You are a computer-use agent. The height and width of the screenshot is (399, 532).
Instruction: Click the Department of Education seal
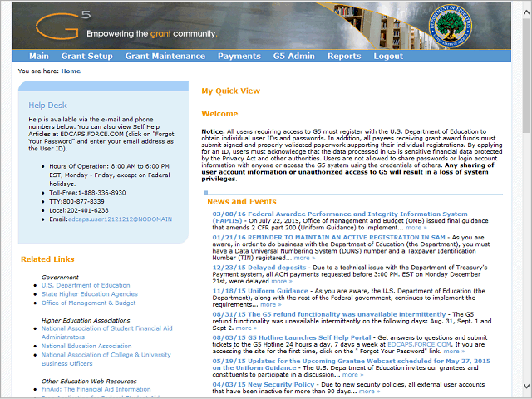pos(451,26)
